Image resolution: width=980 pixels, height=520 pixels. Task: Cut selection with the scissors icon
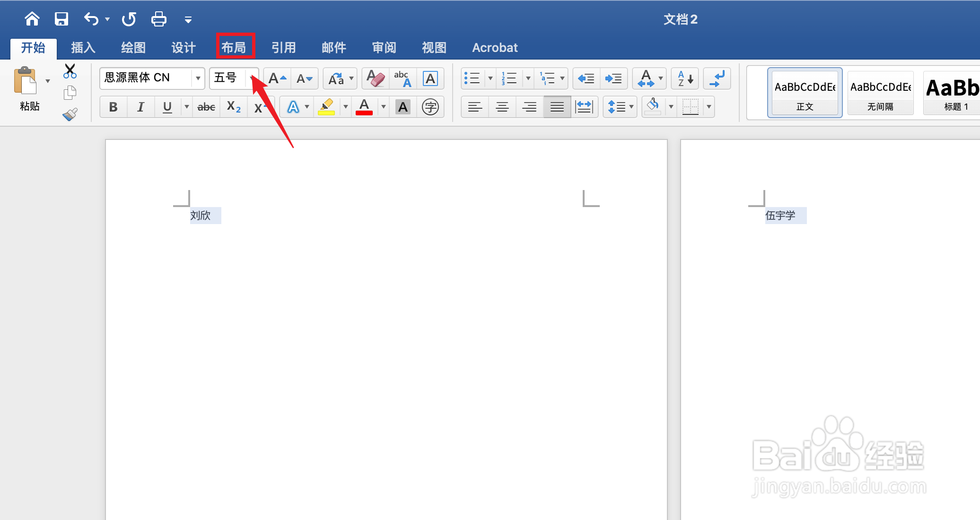click(70, 71)
